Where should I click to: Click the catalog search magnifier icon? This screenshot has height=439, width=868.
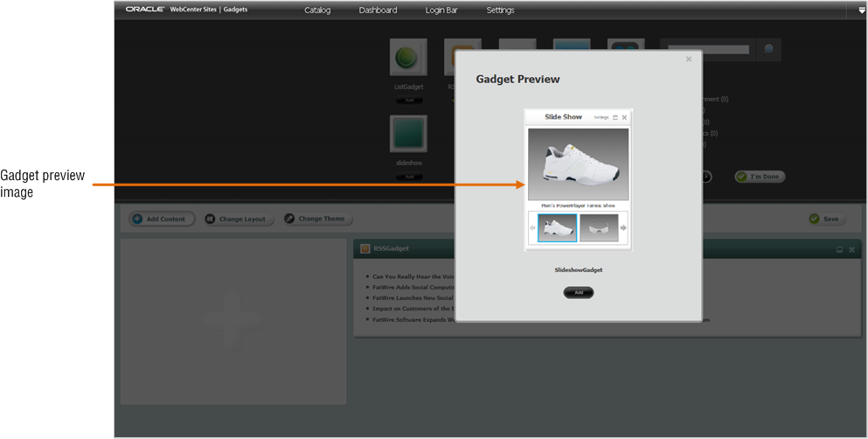[x=768, y=49]
